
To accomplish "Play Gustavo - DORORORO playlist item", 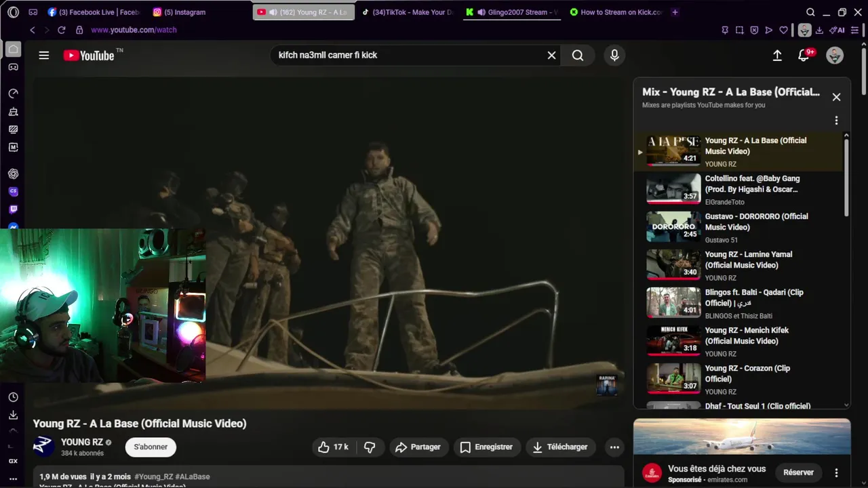I will (739, 228).
